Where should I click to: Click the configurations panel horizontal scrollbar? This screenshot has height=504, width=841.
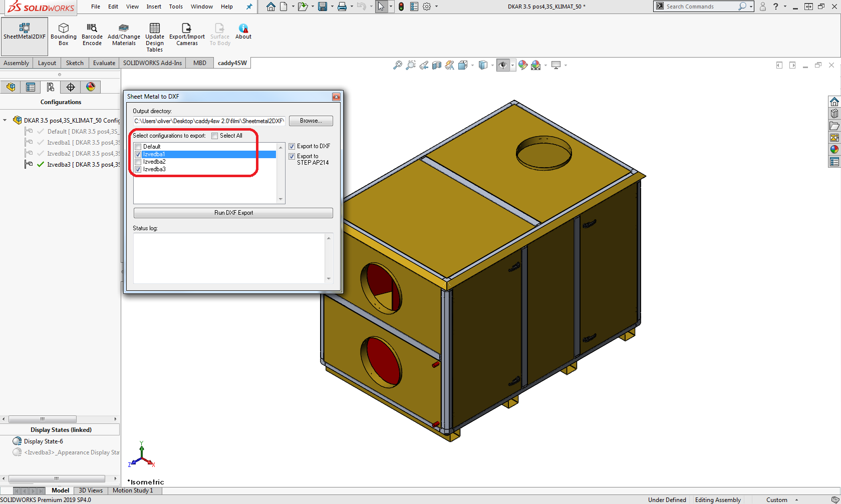(x=43, y=419)
